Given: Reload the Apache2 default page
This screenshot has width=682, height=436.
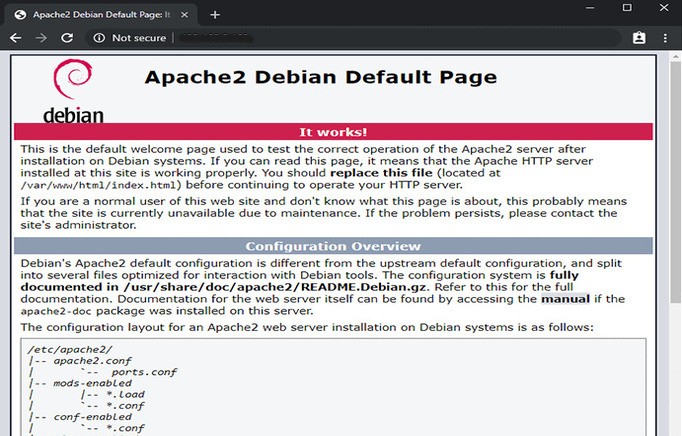Looking at the screenshot, I should point(67,38).
